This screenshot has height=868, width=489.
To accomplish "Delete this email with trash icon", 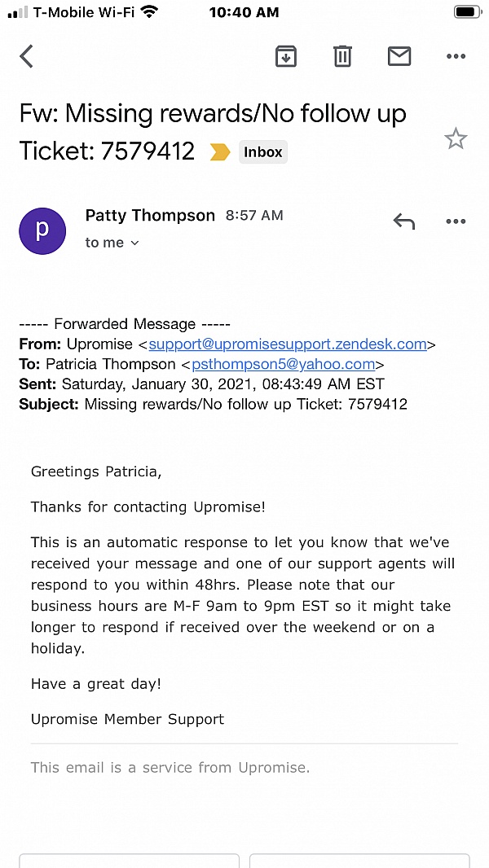I will [342, 56].
